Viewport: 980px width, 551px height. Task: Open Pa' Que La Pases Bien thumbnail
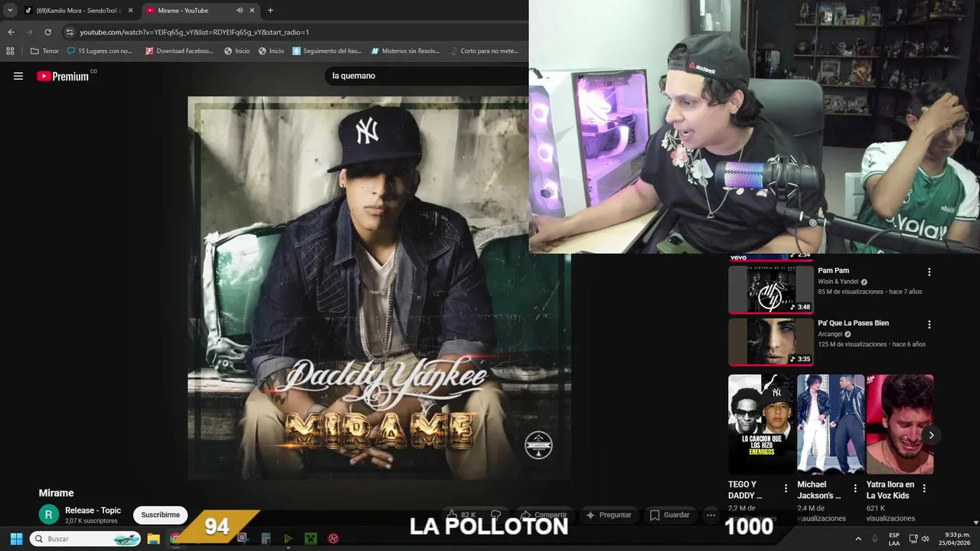pyautogui.click(x=771, y=341)
